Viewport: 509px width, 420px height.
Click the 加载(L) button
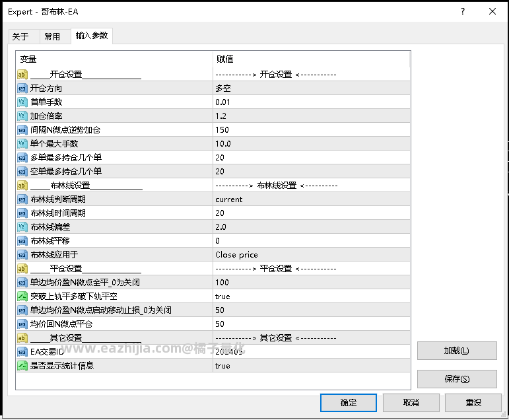(457, 351)
